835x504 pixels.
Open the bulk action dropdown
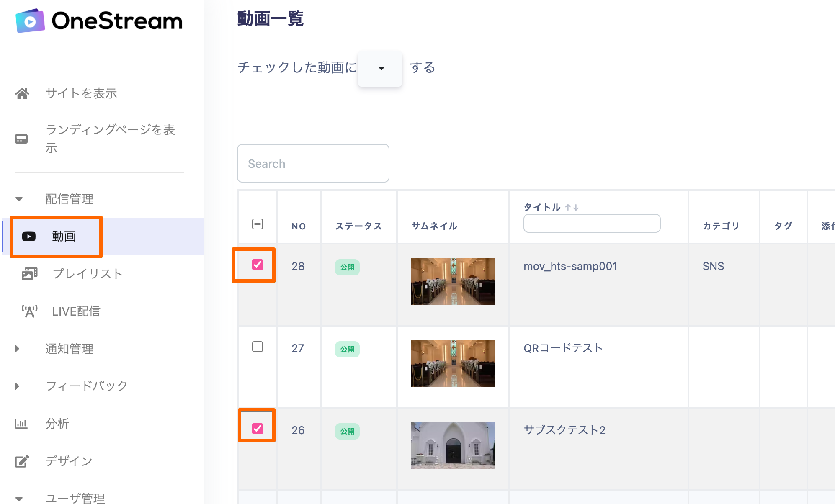pyautogui.click(x=380, y=69)
